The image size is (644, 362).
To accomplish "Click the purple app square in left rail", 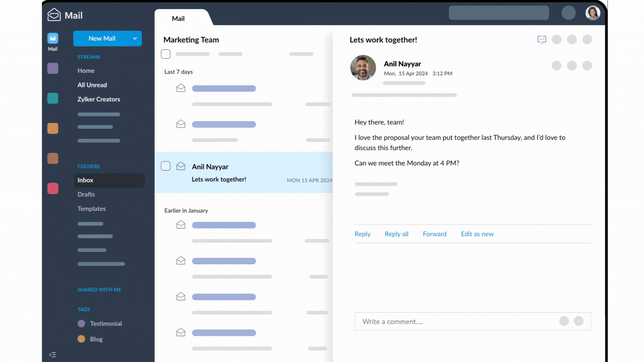I will coord(53,68).
